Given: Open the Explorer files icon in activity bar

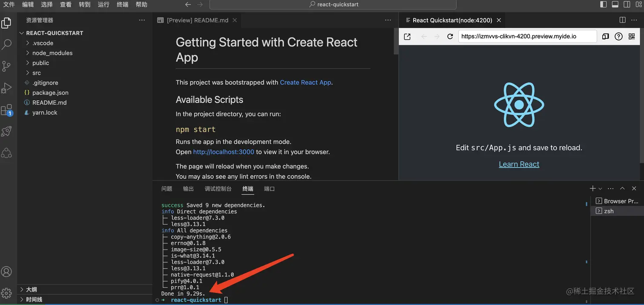Looking at the screenshot, I should [6, 23].
